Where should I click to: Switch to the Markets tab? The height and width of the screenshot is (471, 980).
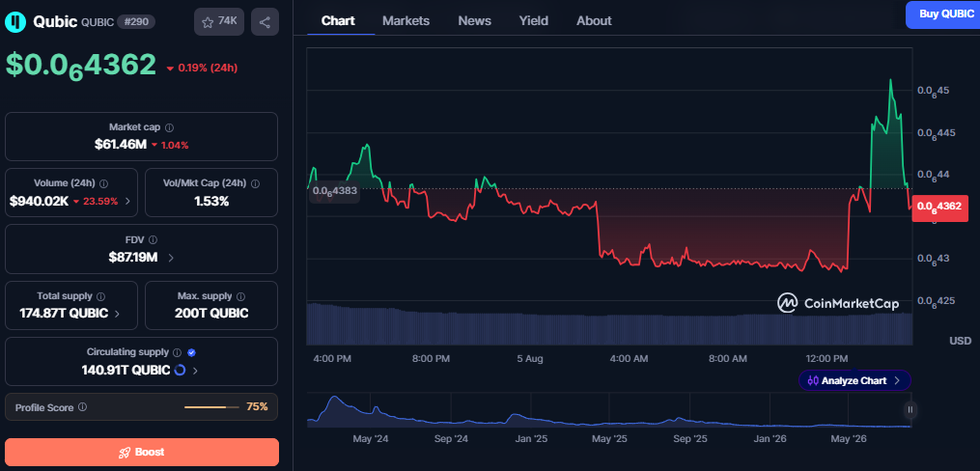406,20
